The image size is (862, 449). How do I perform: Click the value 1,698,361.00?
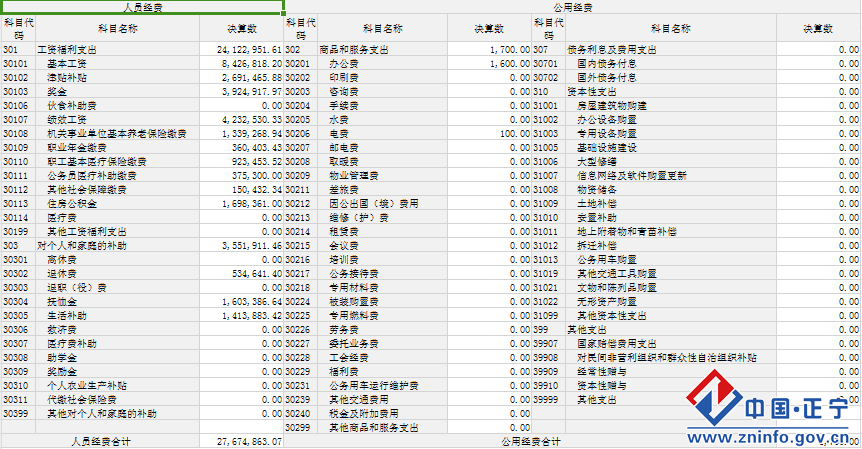coord(241,204)
